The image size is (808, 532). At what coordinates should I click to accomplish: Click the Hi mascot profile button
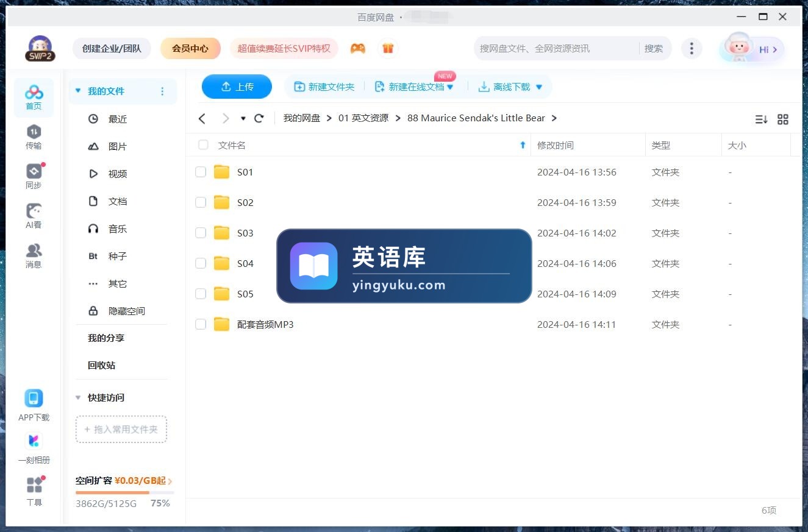tap(752, 49)
